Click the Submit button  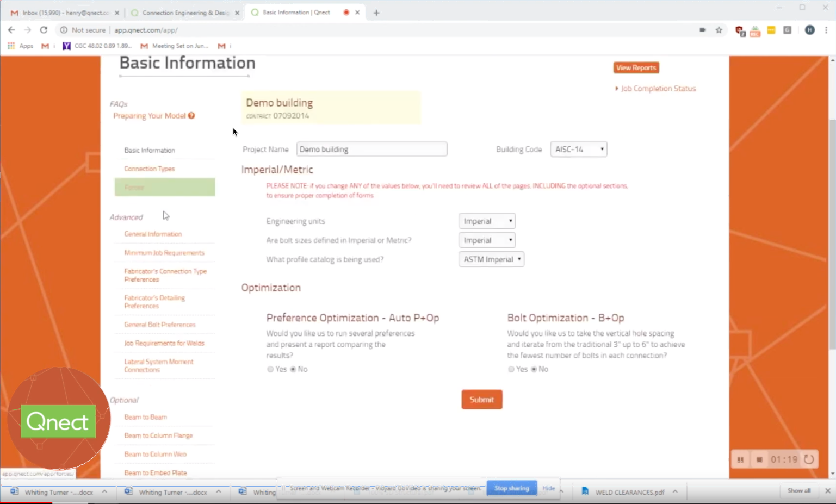click(x=481, y=399)
